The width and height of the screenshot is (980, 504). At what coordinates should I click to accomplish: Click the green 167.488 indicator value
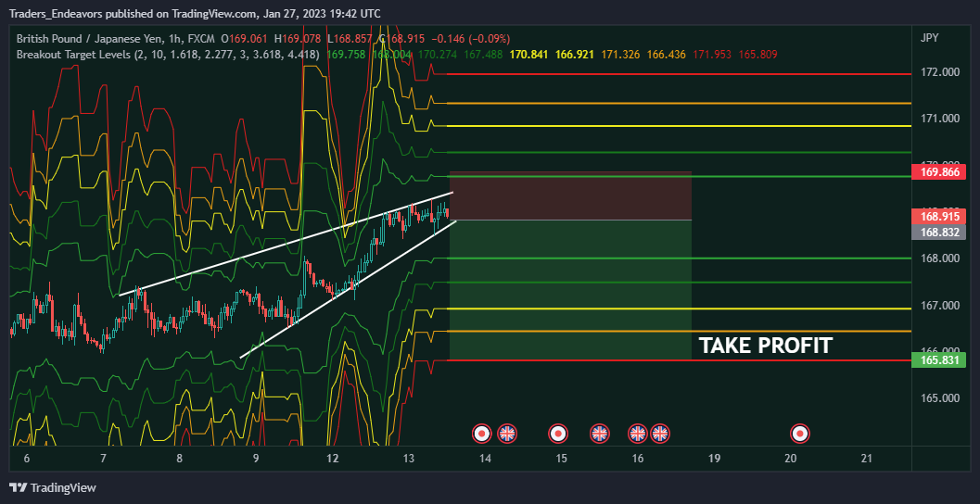pyautogui.click(x=484, y=55)
